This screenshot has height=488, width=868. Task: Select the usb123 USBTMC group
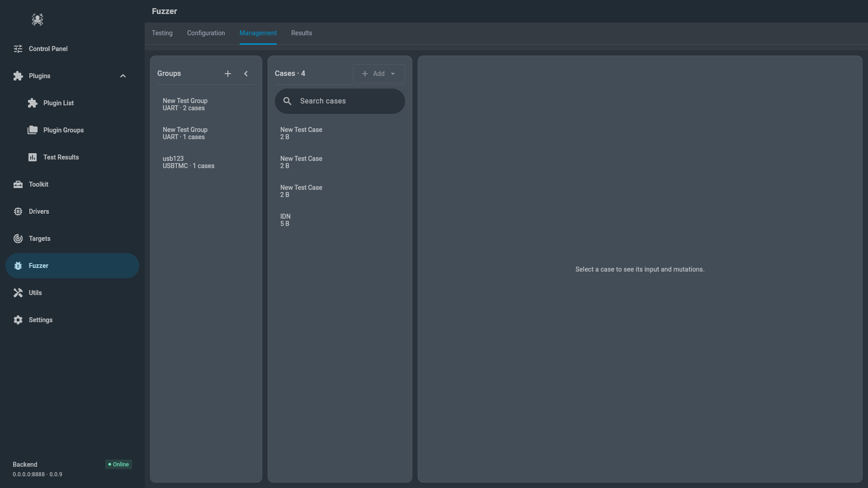point(206,162)
